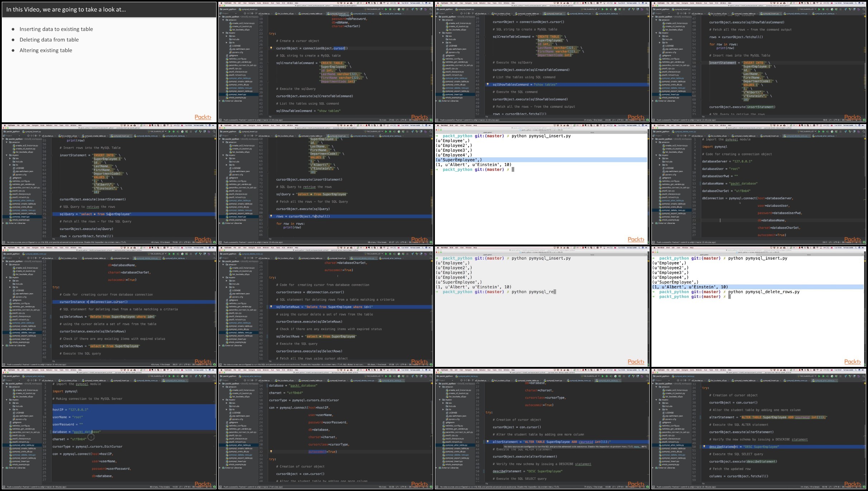Screen dimensions: 868x491
Task: Click 'databaseName = "packt_database"' code line
Action: 729,183
